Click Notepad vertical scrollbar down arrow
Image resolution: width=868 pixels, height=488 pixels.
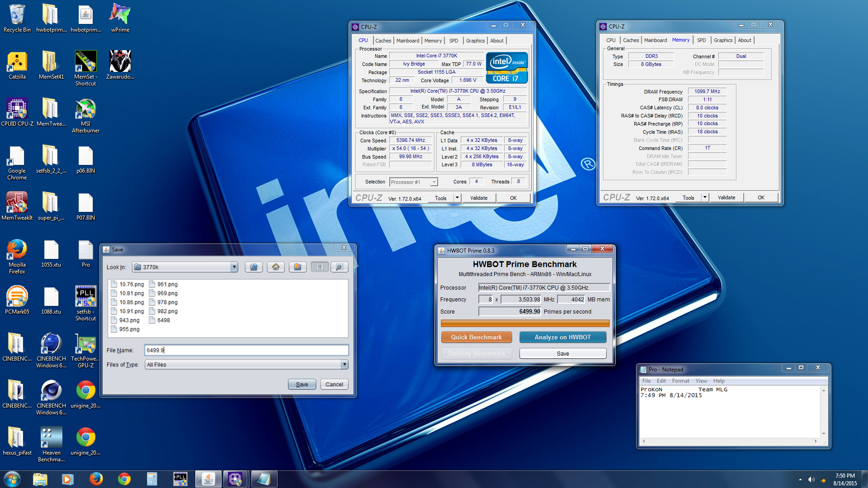click(x=824, y=434)
